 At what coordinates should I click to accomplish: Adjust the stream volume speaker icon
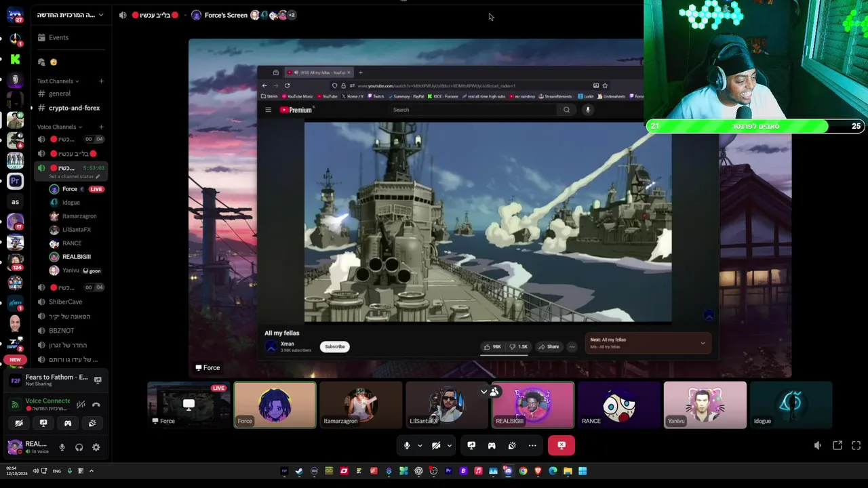pos(818,445)
